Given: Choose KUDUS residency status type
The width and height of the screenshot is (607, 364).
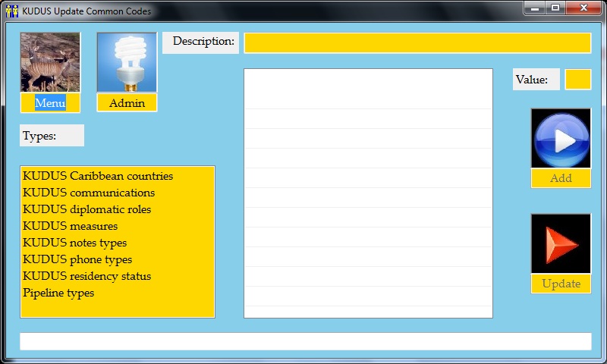Looking at the screenshot, I should [x=86, y=276].
